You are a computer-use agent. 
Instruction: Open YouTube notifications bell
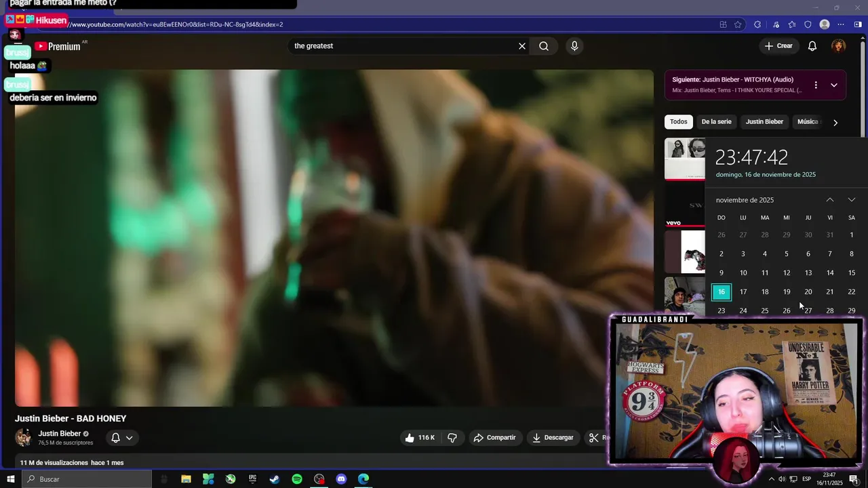click(x=812, y=46)
